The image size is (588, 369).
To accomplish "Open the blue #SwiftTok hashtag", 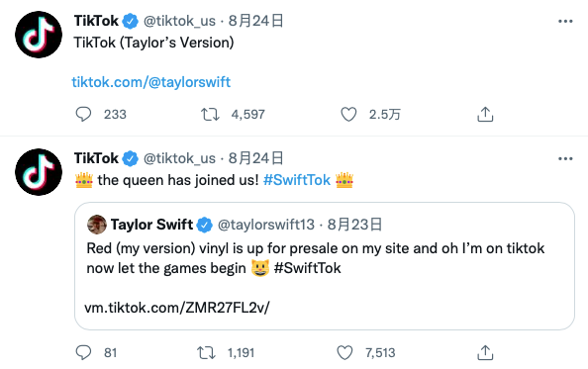I will (x=297, y=180).
